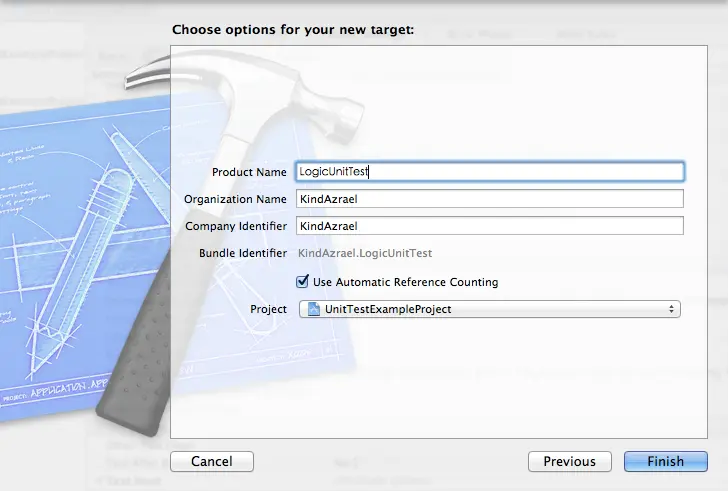Select the UnitTestExampleProject text in the dropdown

pos(388,310)
